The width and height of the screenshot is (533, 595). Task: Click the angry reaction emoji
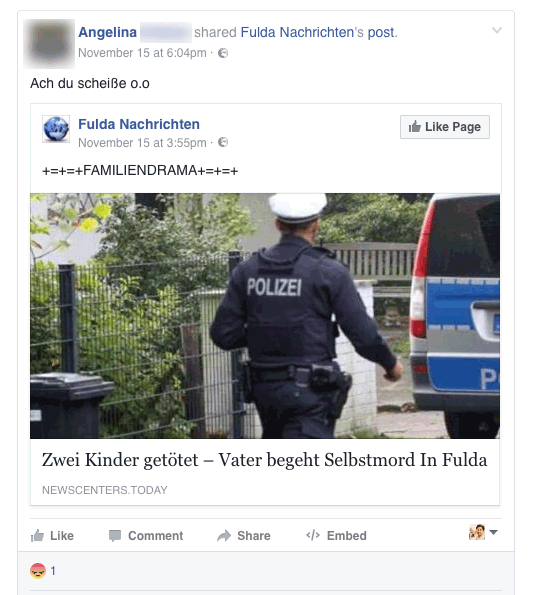click(x=38, y=570)
